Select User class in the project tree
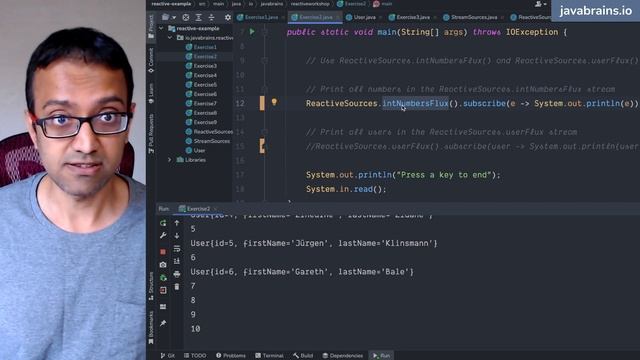This screenshot has width=640, height=360. (x=196, y=151)
